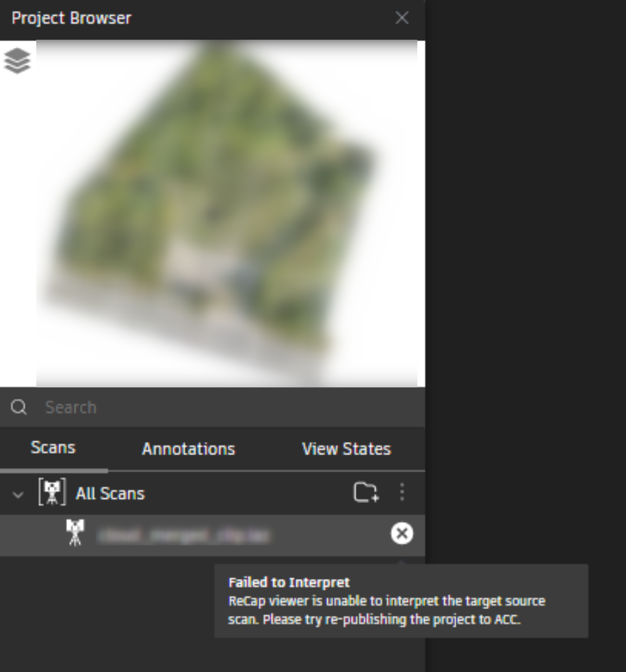
Task: Select the All Scans tree label
Action: [111, 493]
